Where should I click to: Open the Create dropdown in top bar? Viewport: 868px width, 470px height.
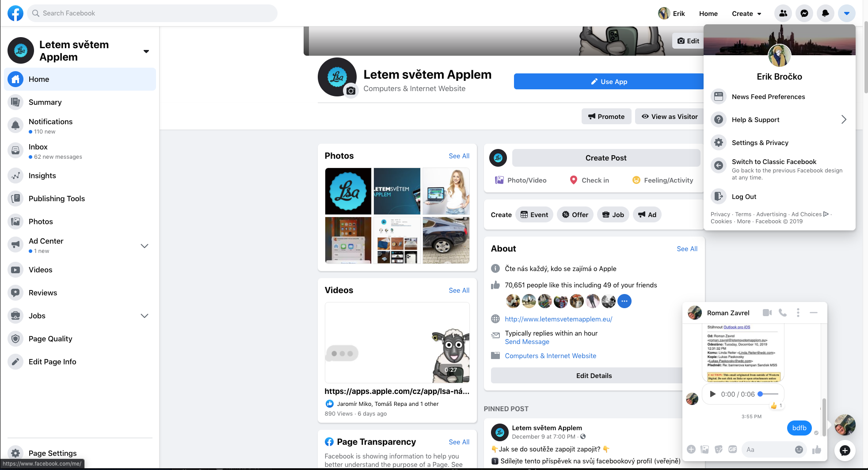click(746, 14)
